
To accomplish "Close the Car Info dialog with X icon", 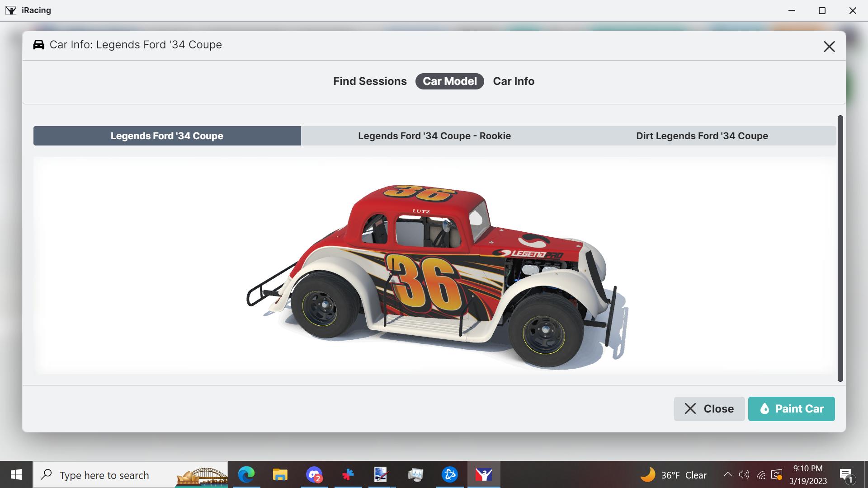I will [829, 47].
